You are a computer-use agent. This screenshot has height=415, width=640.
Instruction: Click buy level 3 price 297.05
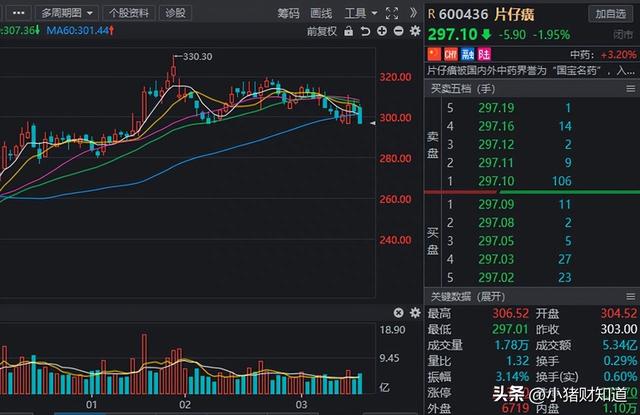click(x=496, y=241)
